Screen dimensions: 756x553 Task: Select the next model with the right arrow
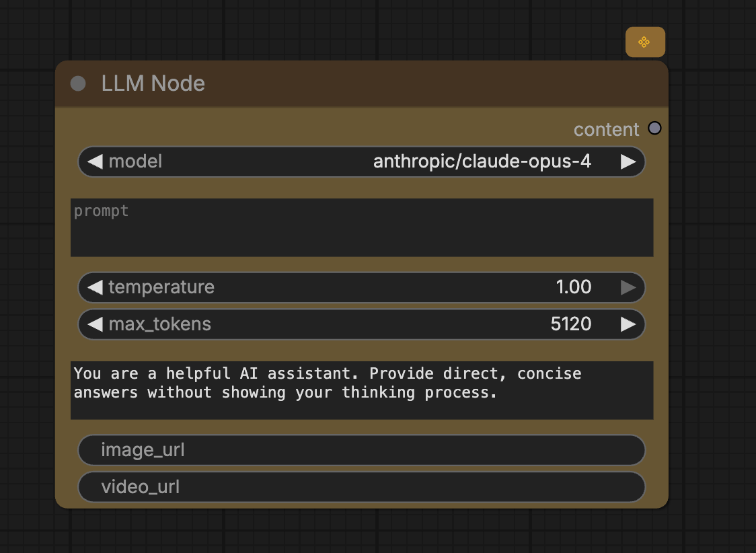click(628, 161)
